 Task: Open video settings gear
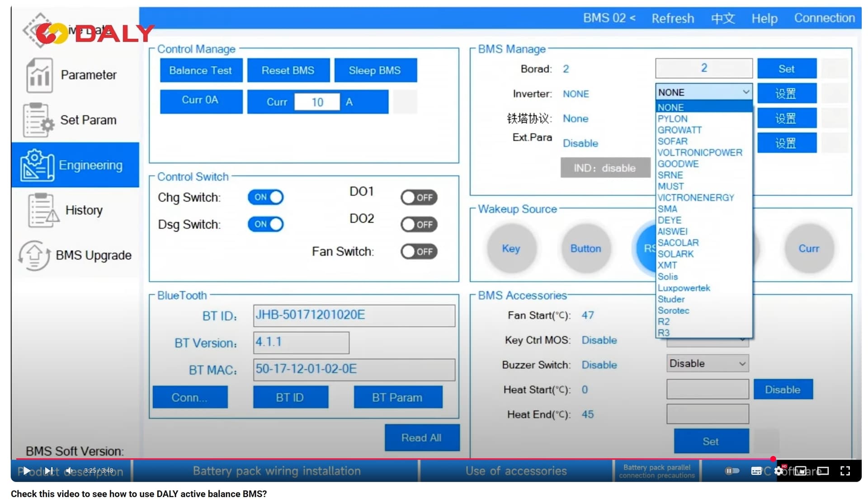pos(779,471)
